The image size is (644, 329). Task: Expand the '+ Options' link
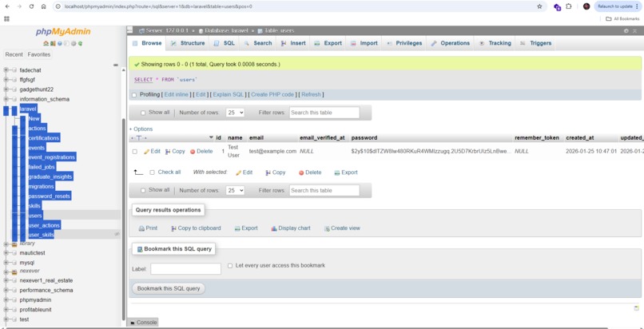pos(141,129)
